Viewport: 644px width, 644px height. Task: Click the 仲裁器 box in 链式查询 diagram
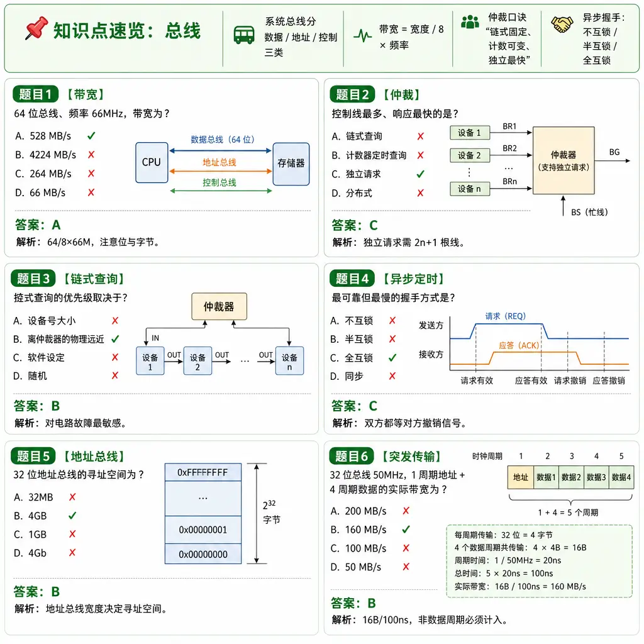click(219, 306)
